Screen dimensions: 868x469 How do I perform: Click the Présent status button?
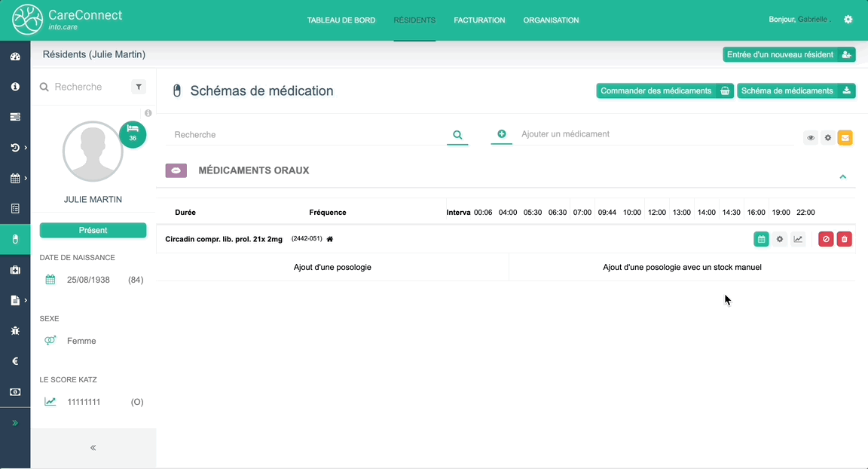point(93,230)
